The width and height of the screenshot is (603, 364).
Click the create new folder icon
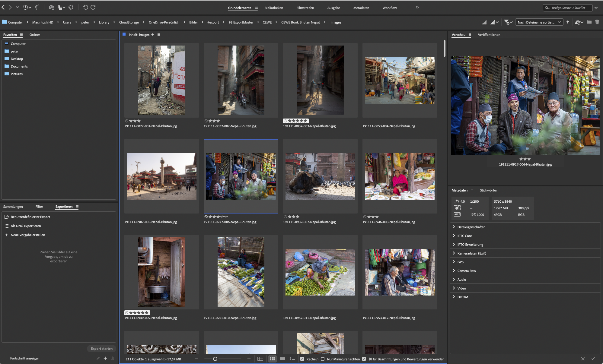pyautogui.click(x=589, y=22)
